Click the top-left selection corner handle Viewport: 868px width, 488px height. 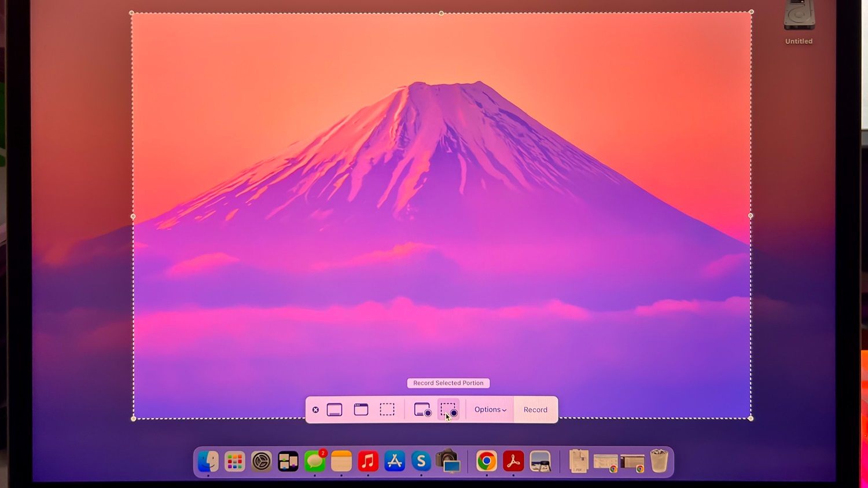coord(132,13)
